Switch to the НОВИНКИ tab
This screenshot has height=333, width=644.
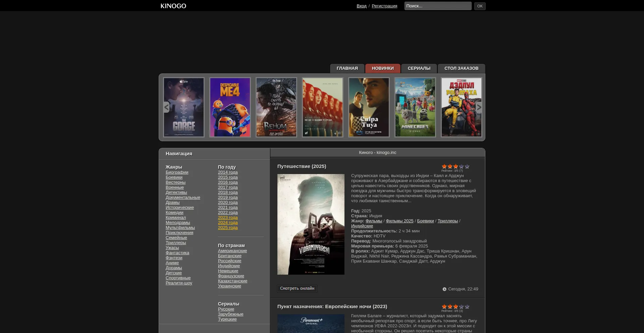pos(383,68)
